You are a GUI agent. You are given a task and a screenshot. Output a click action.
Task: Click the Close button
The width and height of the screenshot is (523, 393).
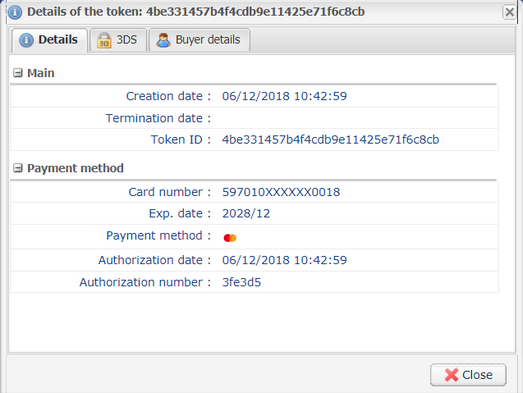point(468,375)
